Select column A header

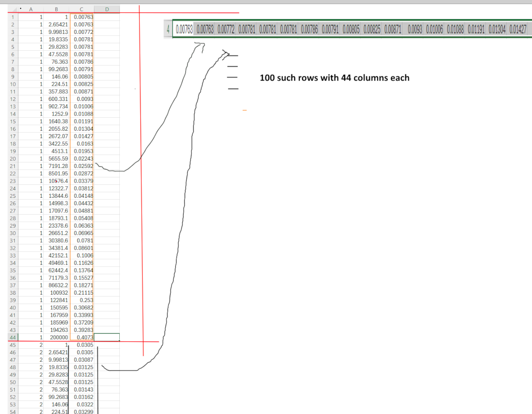click(x=31, y=9)
